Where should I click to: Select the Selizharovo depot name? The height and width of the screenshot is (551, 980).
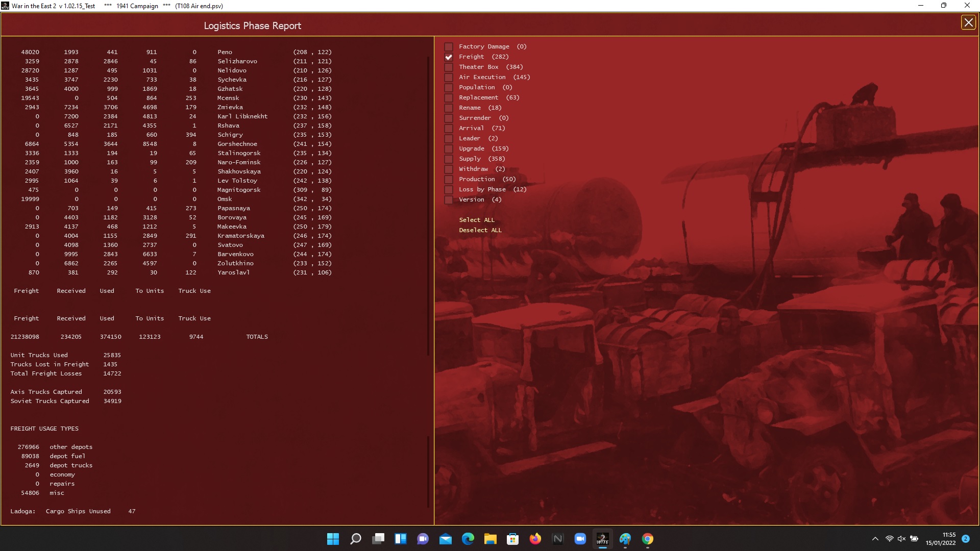click(237, 61)
